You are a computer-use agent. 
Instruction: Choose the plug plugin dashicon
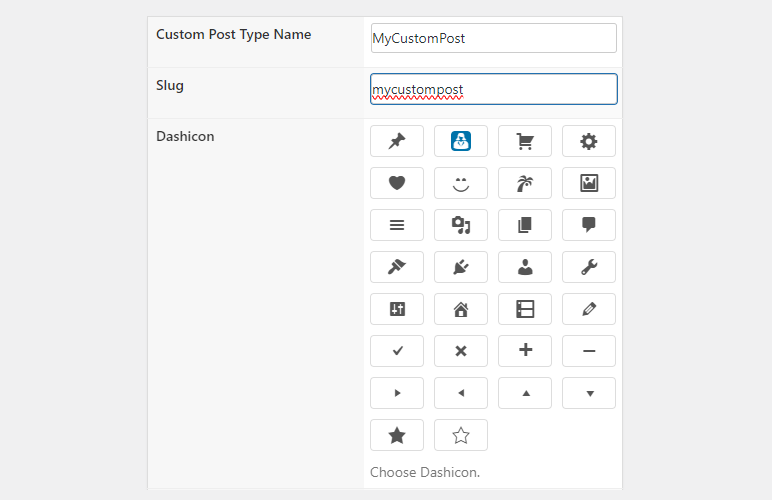461,267
